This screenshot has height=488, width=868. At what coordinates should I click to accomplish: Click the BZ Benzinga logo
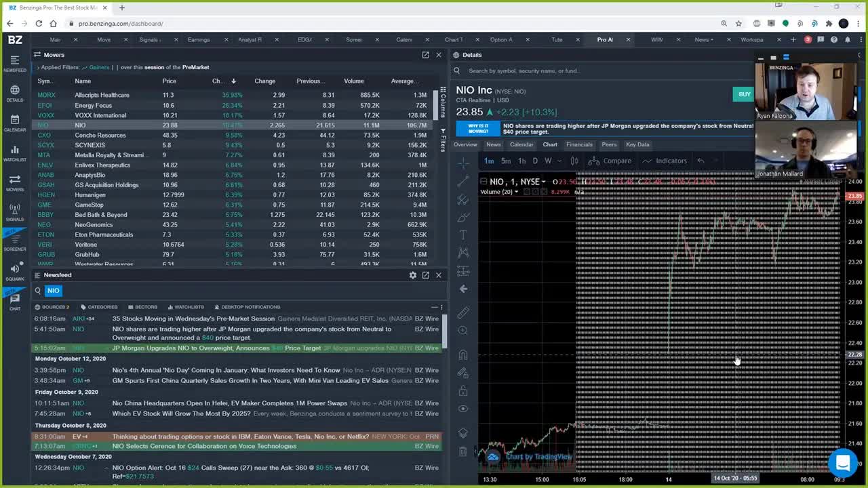pyautogui.click(x=15, y=40)
